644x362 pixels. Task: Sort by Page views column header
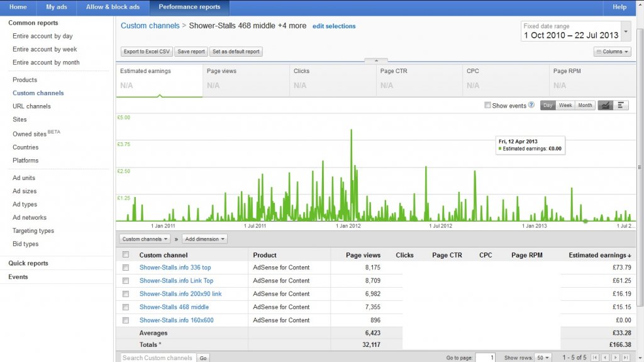click(x=363, y=255)
